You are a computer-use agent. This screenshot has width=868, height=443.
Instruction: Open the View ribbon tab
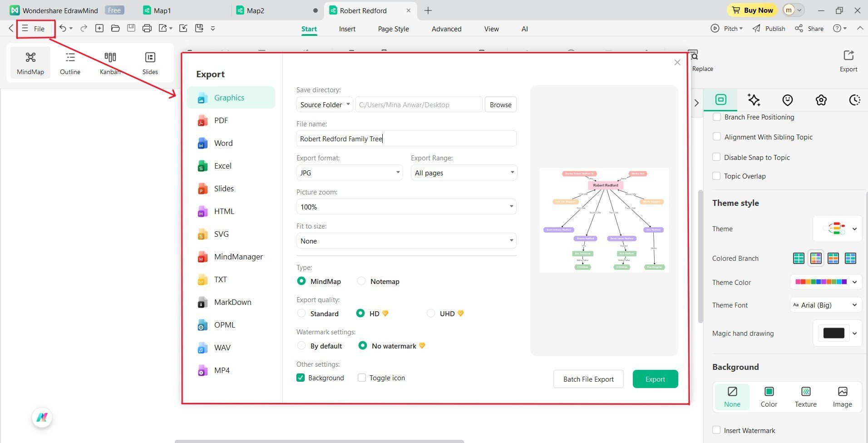pos(492,29)
